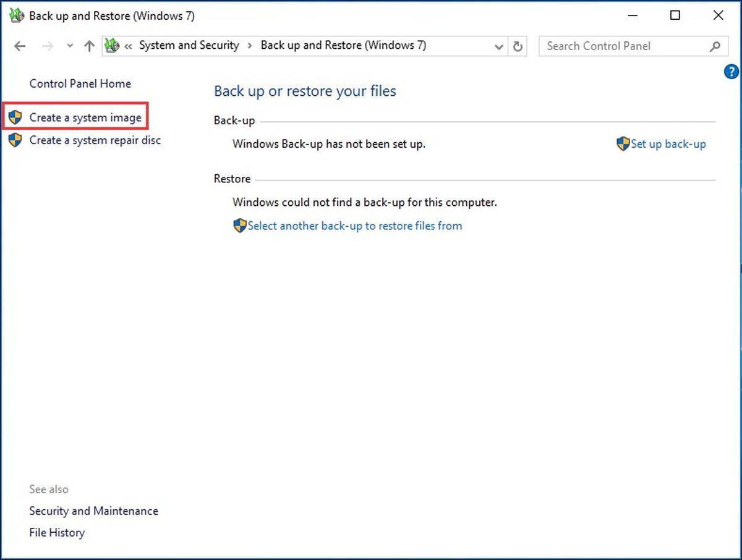Click the Back-up section label
The height and width of the screenshot is (560, 742).
(234, 121)
